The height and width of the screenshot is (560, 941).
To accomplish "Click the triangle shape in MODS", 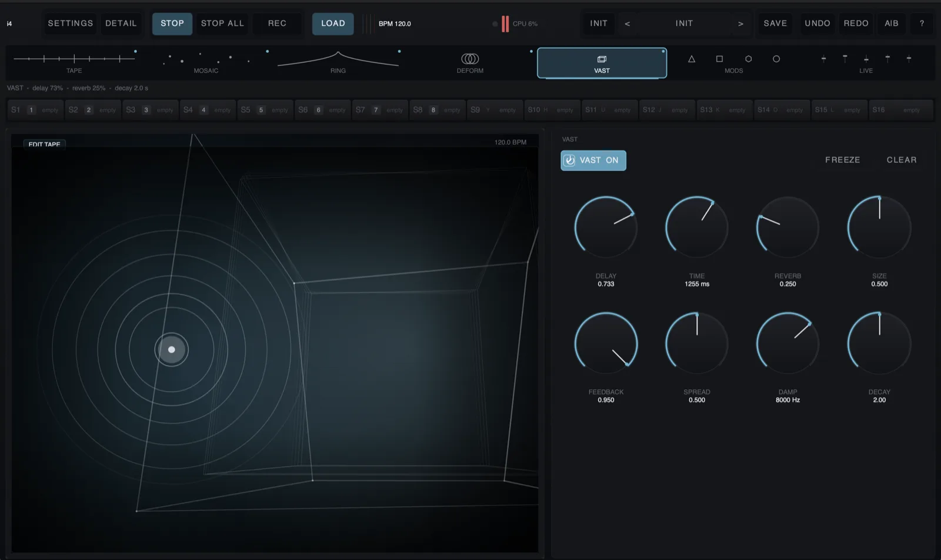I will (x=692, y=59).
